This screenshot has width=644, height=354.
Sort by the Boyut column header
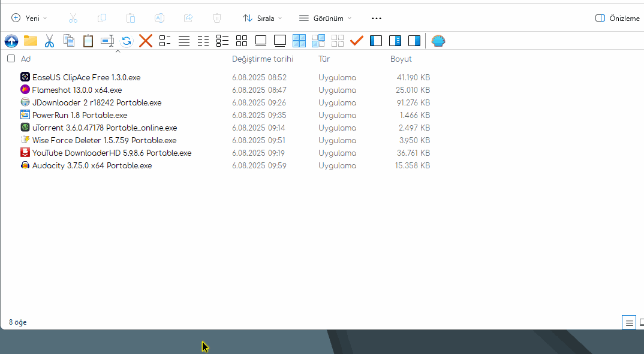click(x=401, y=59)
